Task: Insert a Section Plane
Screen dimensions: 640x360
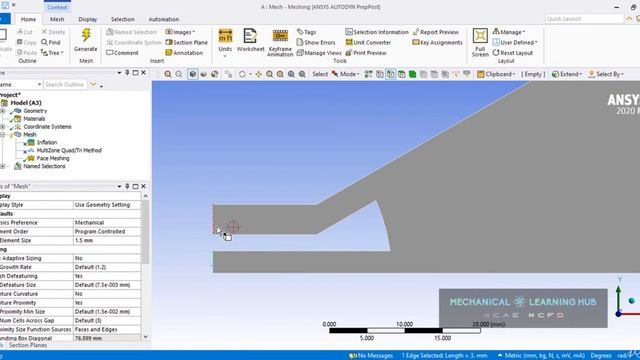Action: pyautogui.click(x=187, y=42)
